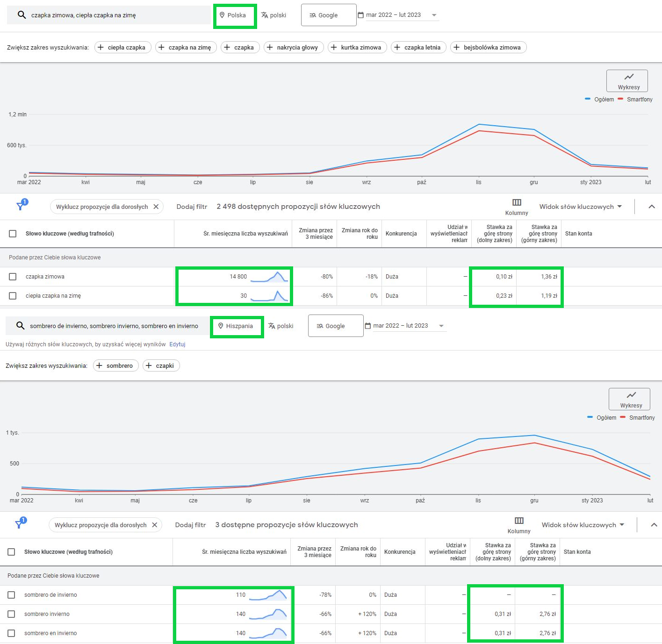662x644 pixels.
Task: Select all keywords checkbox in bottom table header
Action: pyautogui.click(x=11, y=552)
